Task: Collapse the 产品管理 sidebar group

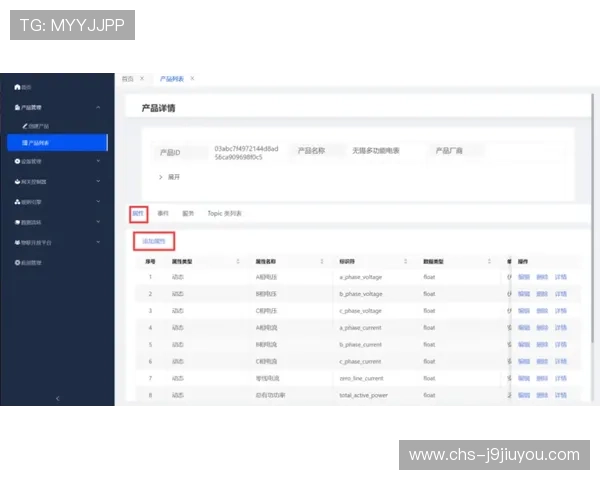Action: click(98, 108)
